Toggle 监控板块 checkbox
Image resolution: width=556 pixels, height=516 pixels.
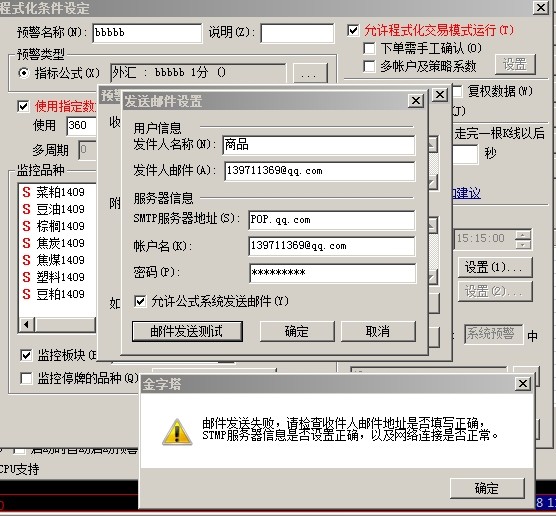pyautogui.click(x=26, y=355)
